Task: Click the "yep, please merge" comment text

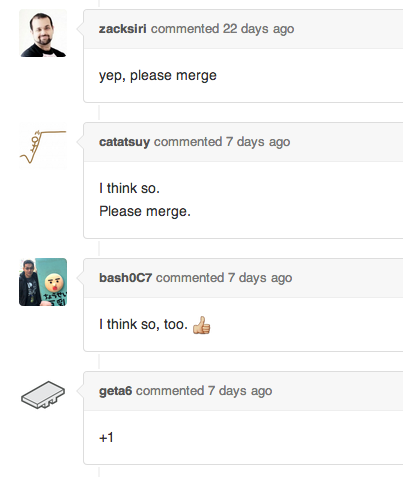Action: [158, 76]
